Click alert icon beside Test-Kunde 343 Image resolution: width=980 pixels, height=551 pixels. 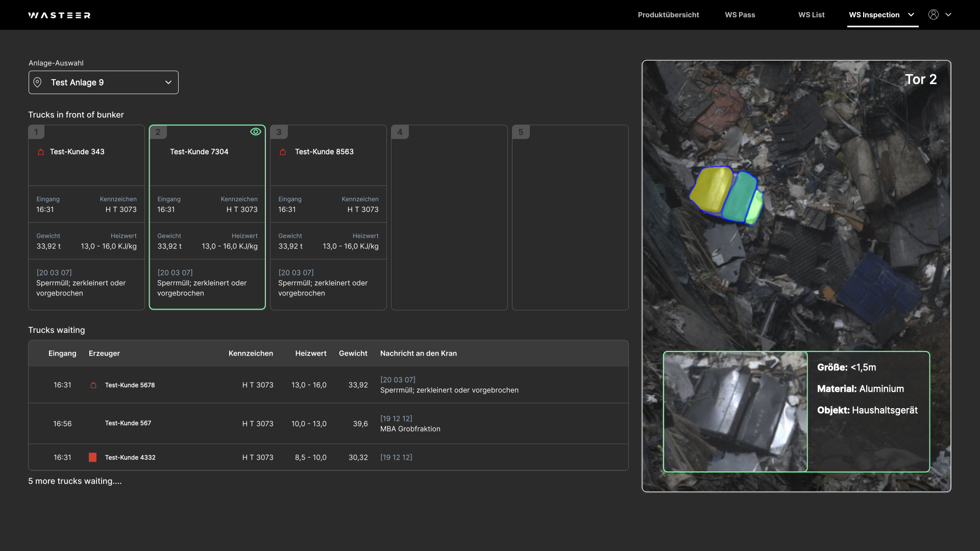pyautogui.click(x=41, y=152)
